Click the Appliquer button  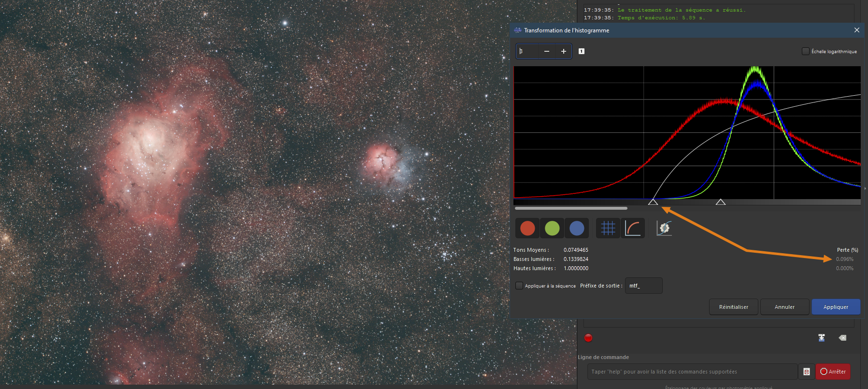[x=836, y=307]
